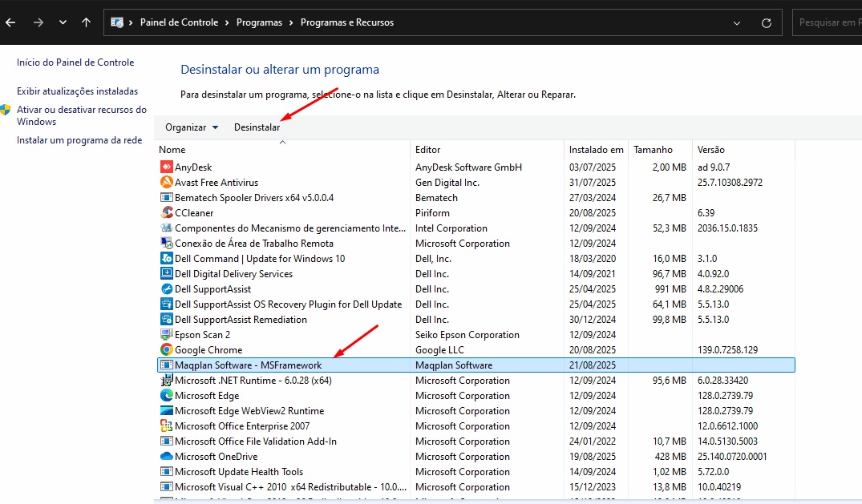Select Dell SupportAssist OS Recovery Plugin icon

click(x=166, y=304)
